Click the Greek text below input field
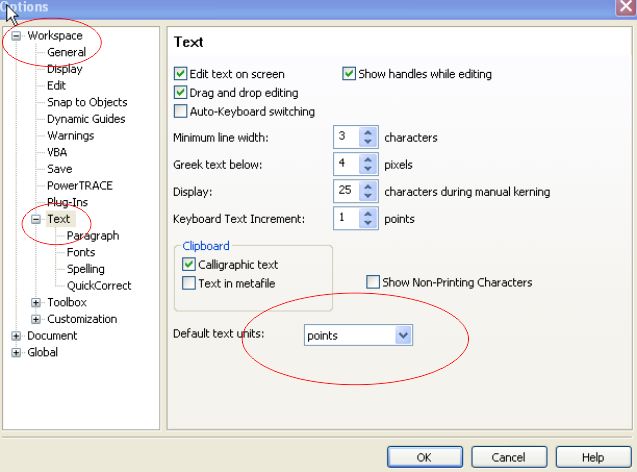The width and height of the screenshot is (637, 472). pos(347,164)
